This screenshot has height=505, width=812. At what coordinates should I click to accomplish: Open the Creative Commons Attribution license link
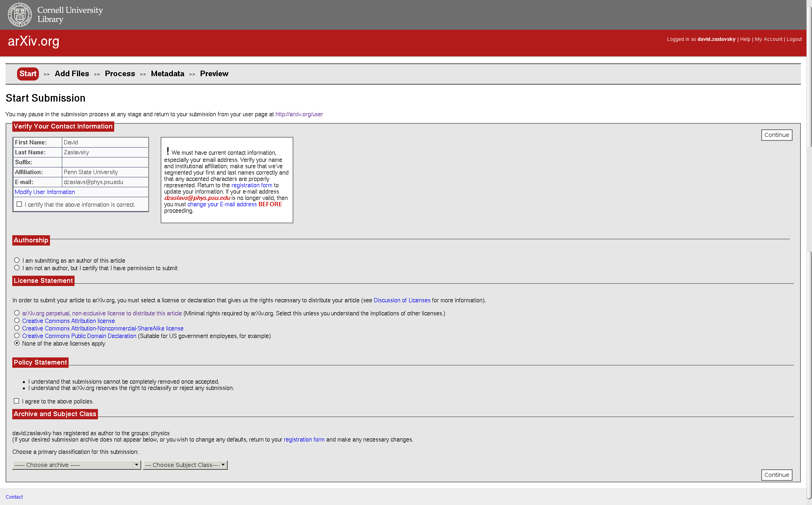pyautogui.click(x=69, y=321)
